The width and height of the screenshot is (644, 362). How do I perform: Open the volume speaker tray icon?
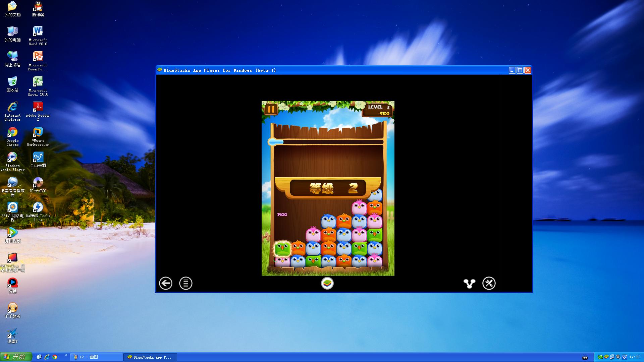point(618,357)
